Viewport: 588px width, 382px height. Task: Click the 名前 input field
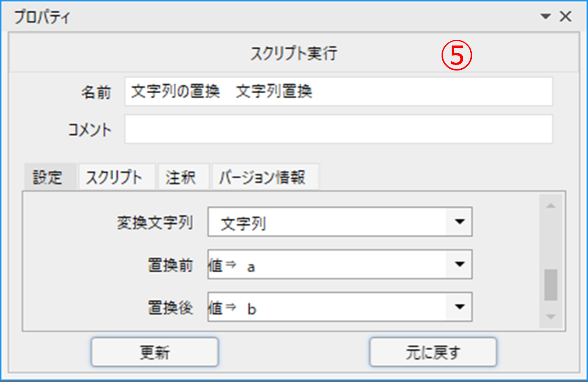338,92
